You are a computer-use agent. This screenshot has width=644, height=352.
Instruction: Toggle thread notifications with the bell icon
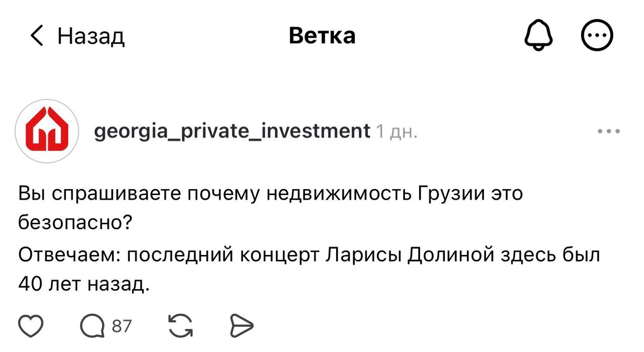538,37
